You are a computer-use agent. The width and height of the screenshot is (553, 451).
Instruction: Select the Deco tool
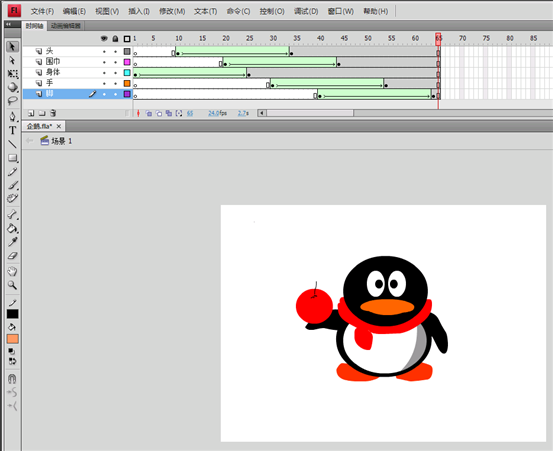click(x=12, y=199)
